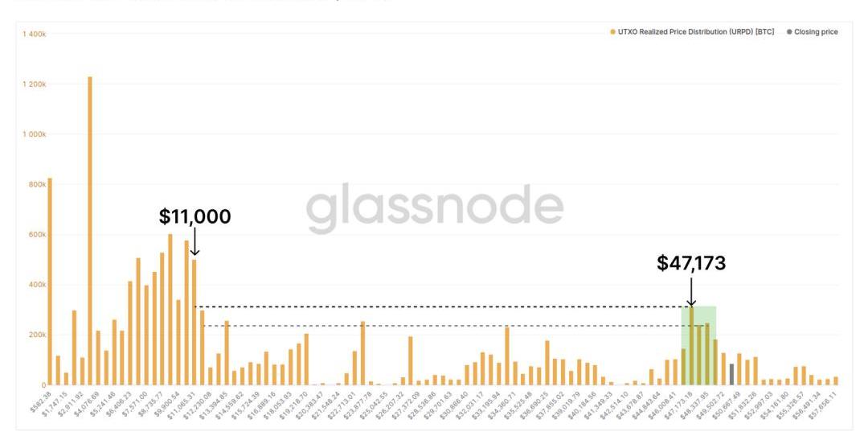
Task: Click the gray Closing price legend dot
Action: [x=789, y=32]
